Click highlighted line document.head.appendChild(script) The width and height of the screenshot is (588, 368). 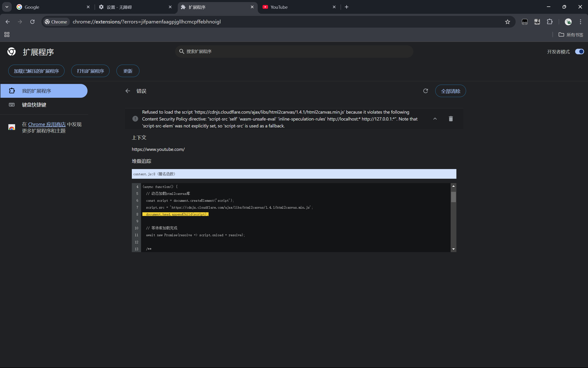click(175, 214)
